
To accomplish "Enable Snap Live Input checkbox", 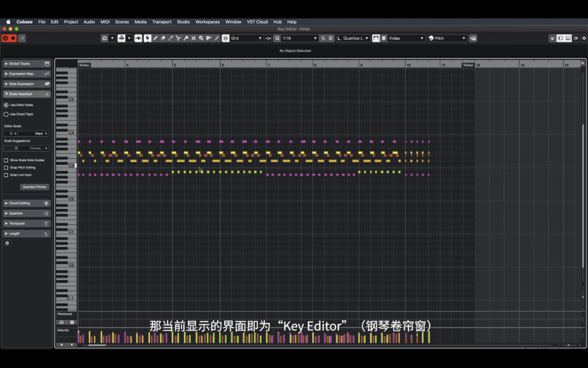I will click(x=6, y=175).
